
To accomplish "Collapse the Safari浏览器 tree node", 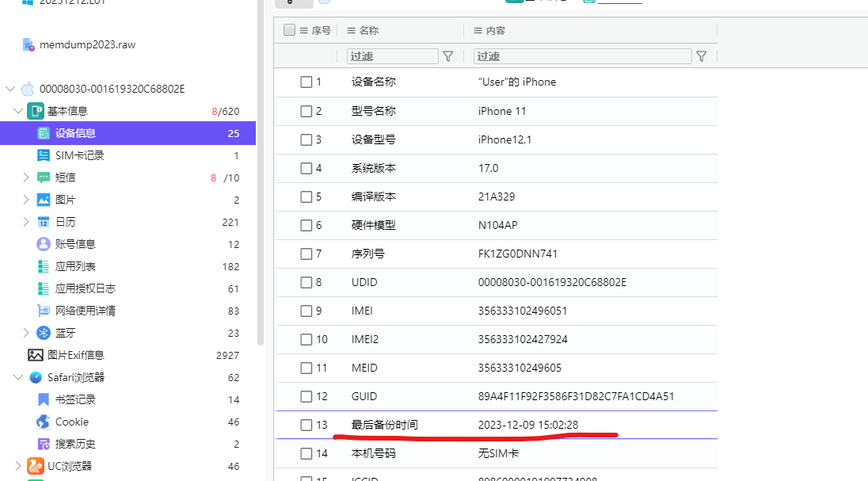I will tap(18, 377).
